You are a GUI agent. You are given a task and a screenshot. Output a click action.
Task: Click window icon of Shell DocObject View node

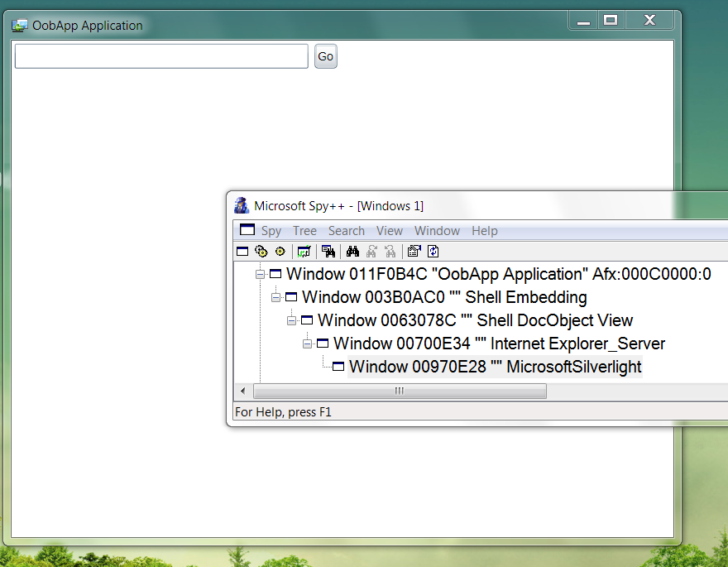click(307, 320)
